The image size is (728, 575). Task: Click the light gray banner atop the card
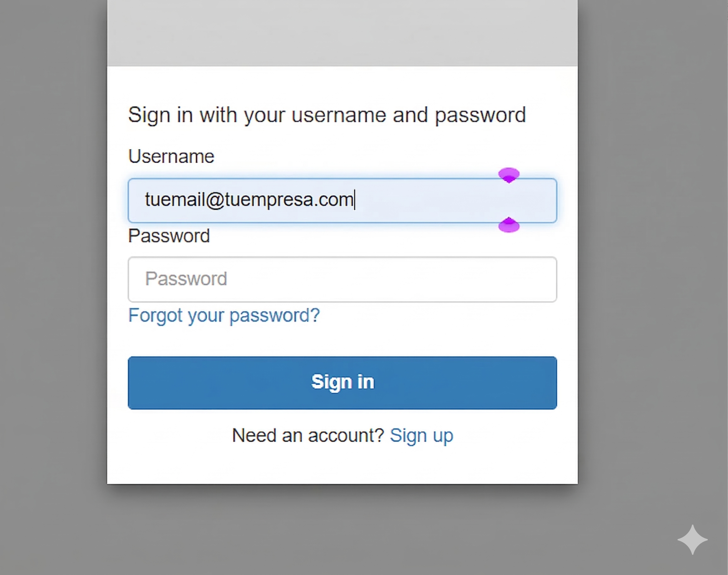pyautogui.click(x=342, y=33)
